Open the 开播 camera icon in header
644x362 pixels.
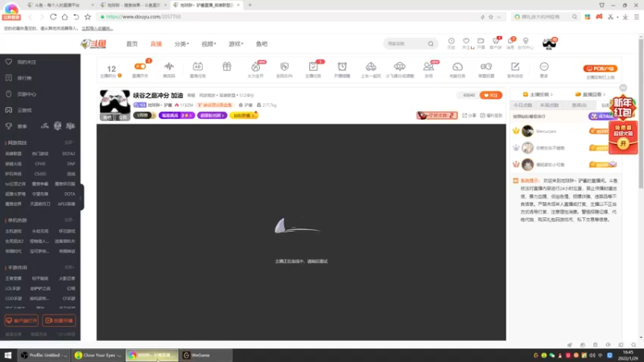coord(481,41)
